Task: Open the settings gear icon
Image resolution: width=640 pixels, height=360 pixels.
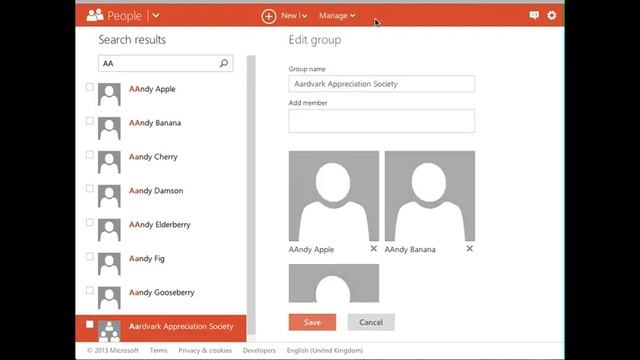Action: (551, 16)
